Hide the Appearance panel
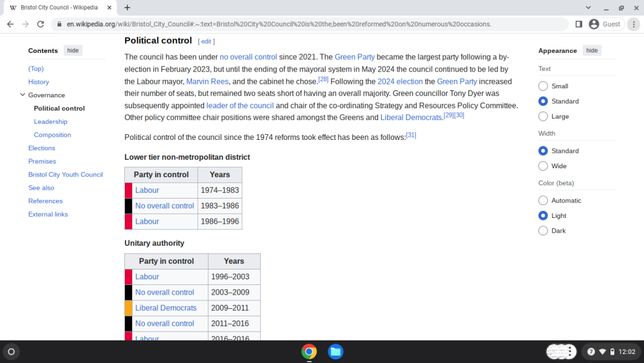Viewport: 644px width, 363px height. tap(592, 50)
